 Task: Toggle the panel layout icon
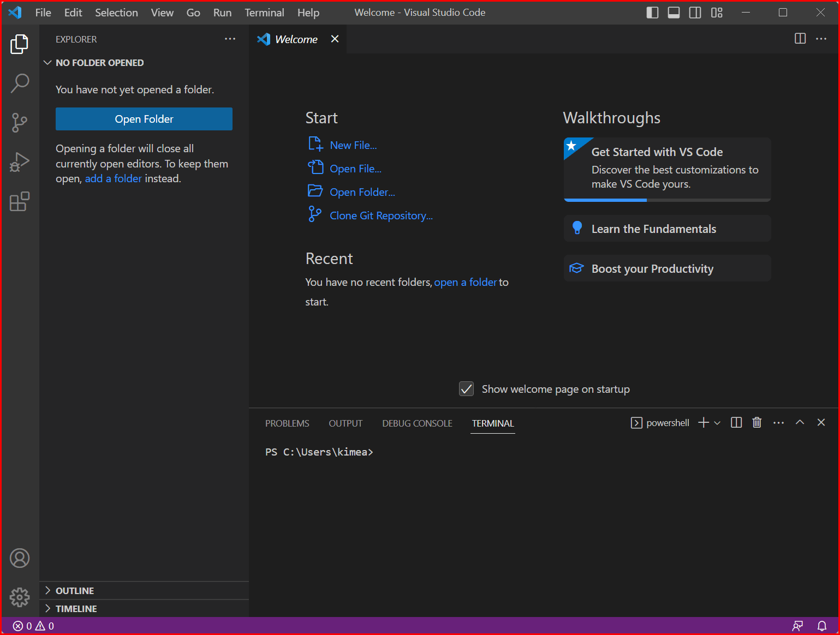(674, 13)
